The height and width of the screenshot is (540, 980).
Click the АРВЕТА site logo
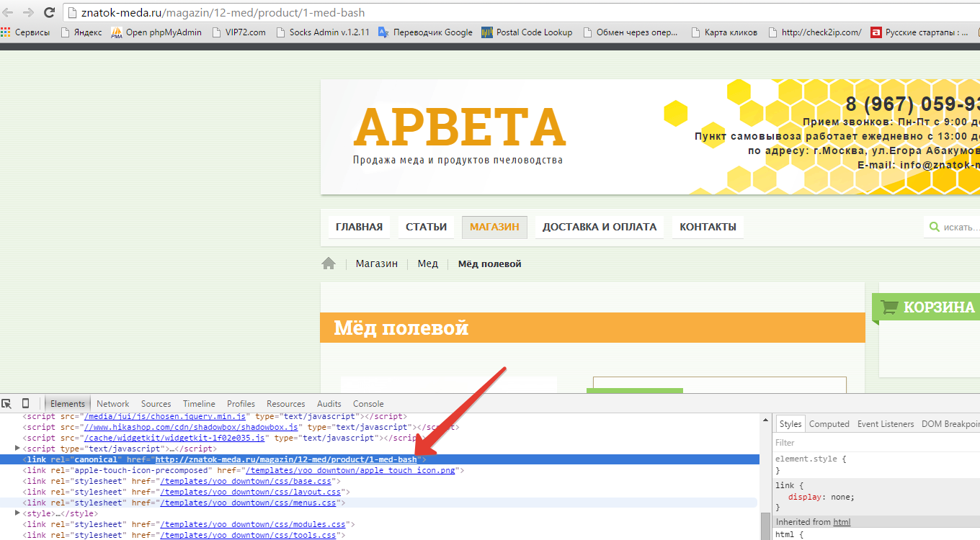(460, 127)
